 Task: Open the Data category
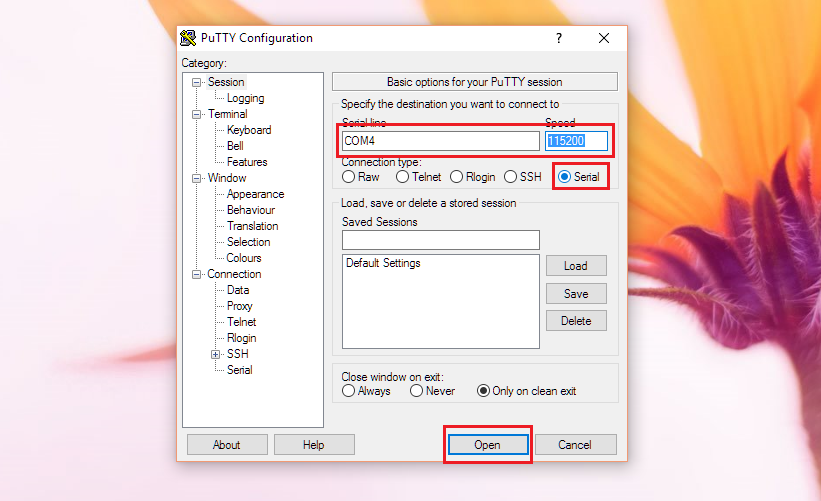(238, 290)
